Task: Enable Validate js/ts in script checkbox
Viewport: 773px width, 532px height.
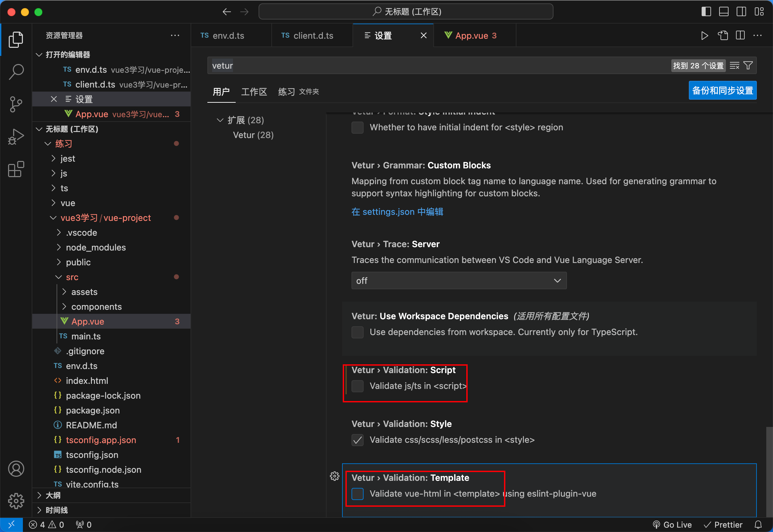Action: click(x=358, y=386)
